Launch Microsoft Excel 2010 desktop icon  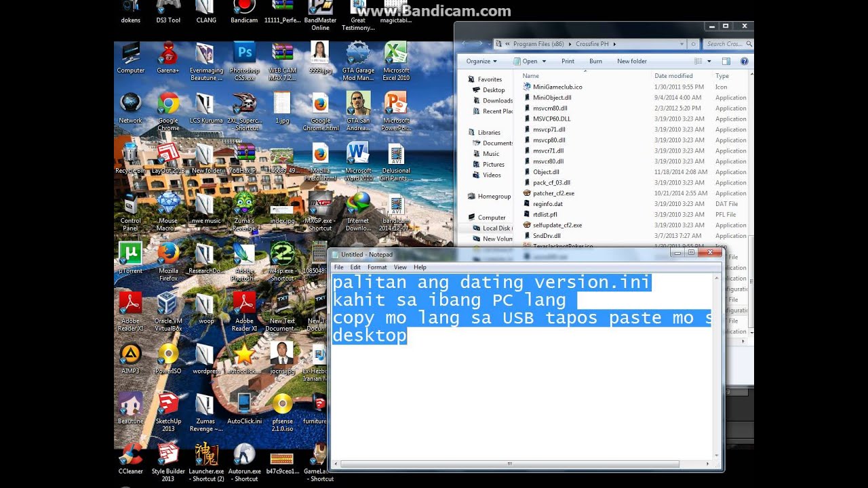click(x=396, y=61)
